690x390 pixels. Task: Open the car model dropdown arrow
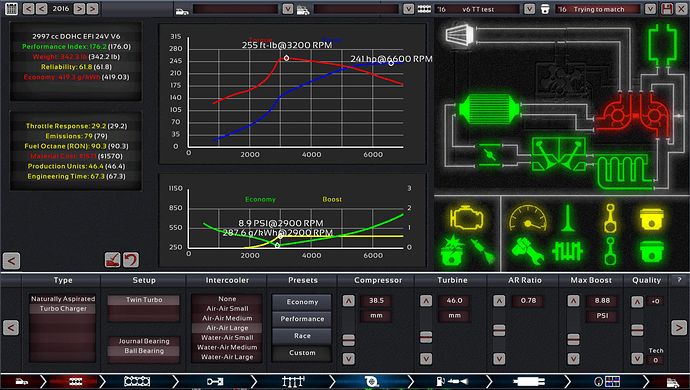pos(288,9)
